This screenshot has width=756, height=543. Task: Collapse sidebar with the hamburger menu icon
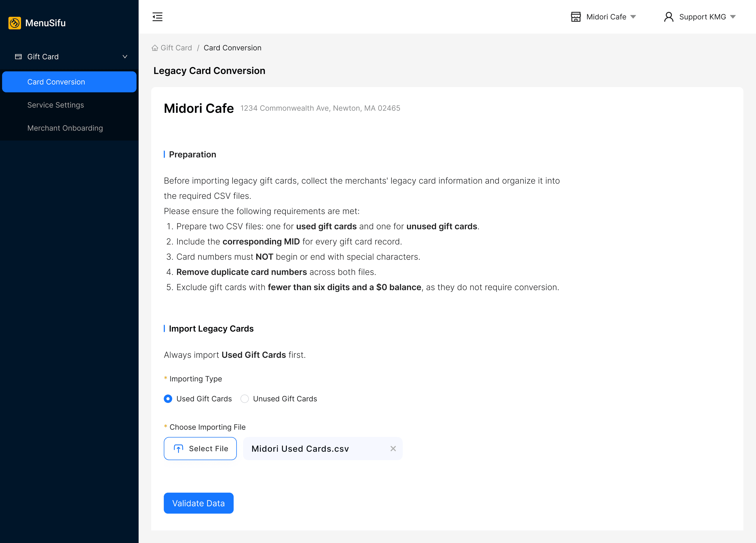157,17
